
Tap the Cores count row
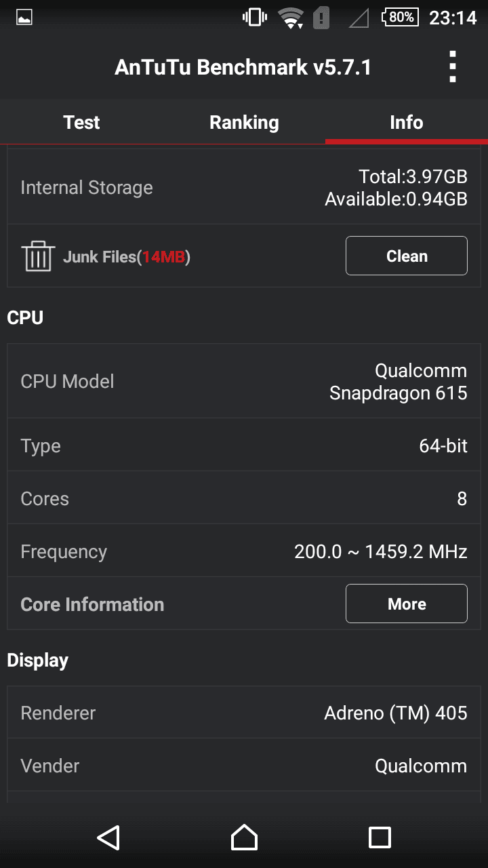point(244,498)
